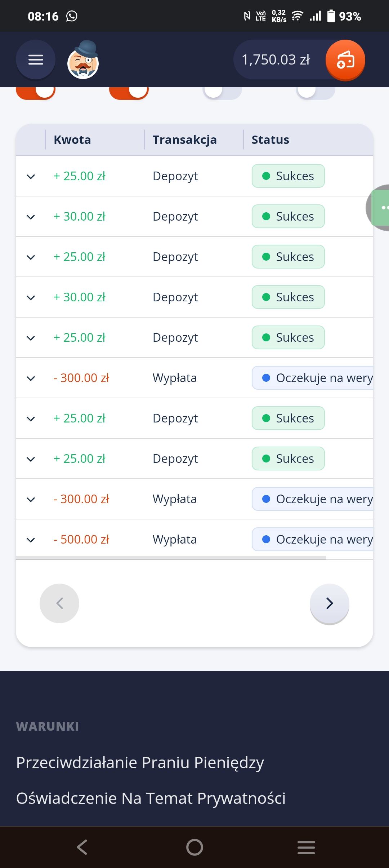Expand the first 300.00 zł withdrawal row

tap(31, 378)
